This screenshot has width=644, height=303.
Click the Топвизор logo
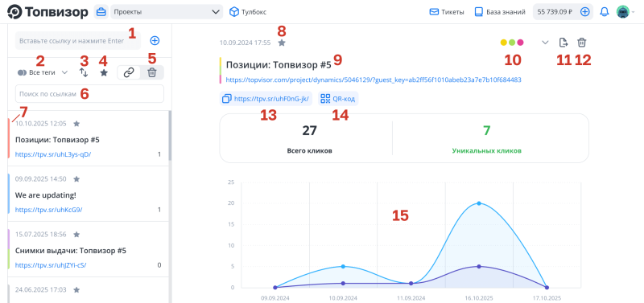[x=47, y=12]
